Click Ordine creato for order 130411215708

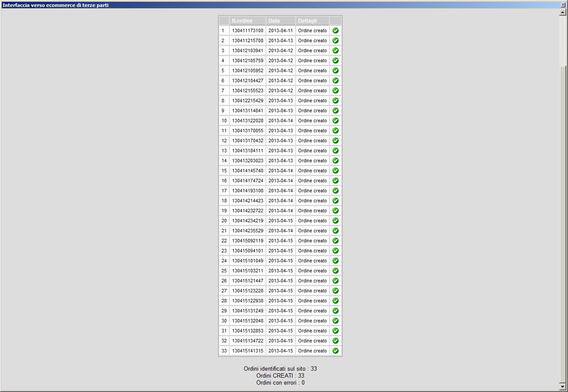(313, 40)
